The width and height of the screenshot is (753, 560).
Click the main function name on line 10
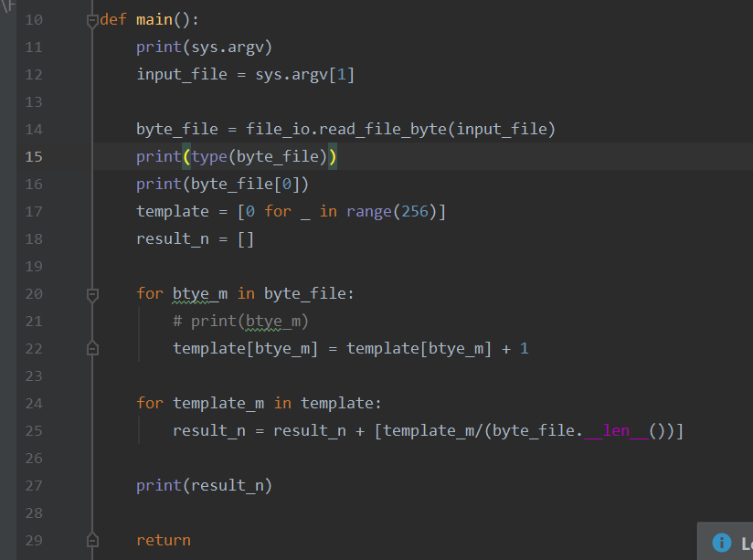click(x=154, y=20)
